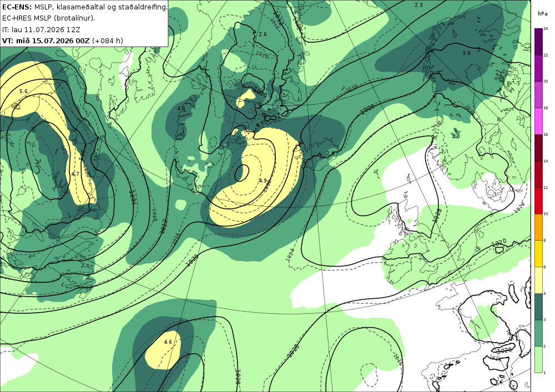Click the red 10–12 hPa legend swatch
The height and width of the screenshot is (392, 555).
click(x=539, y=200)
